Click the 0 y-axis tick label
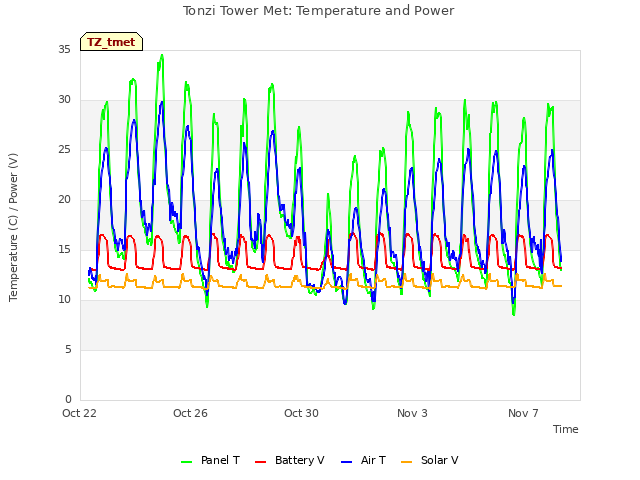Viewport: 640px width, 480px height. point(68,399)
